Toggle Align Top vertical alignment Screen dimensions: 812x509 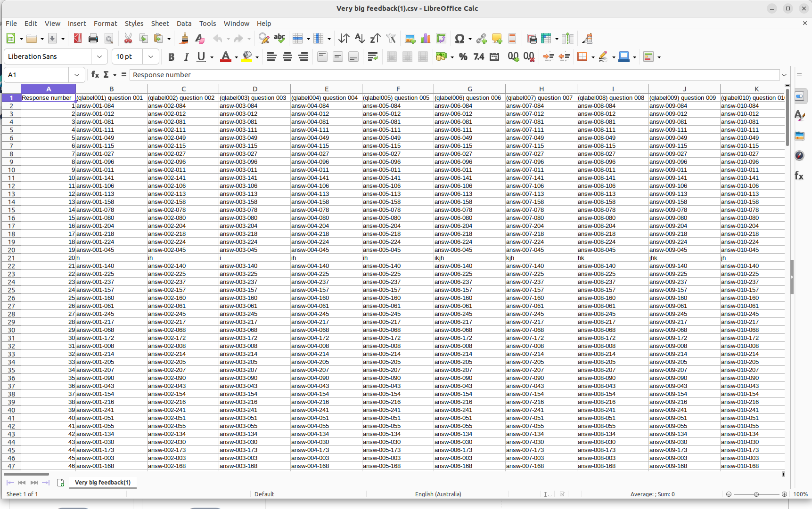(322, 57)
